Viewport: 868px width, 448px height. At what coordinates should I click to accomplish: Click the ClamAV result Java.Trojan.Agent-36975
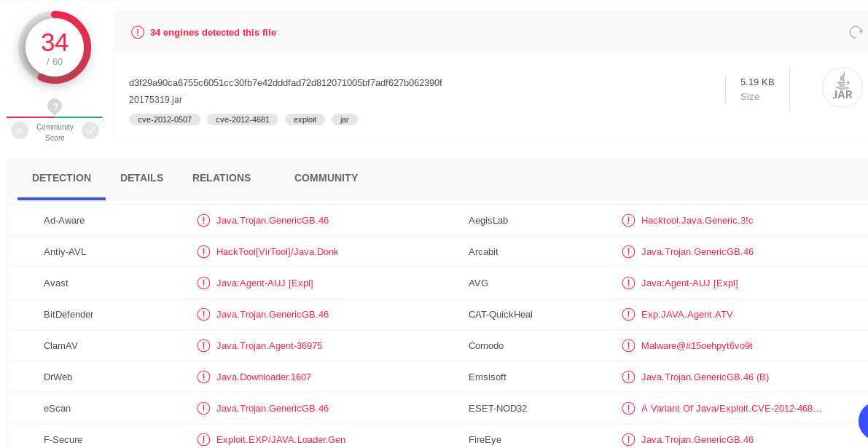pyautogui.click(x=269, y=346)
